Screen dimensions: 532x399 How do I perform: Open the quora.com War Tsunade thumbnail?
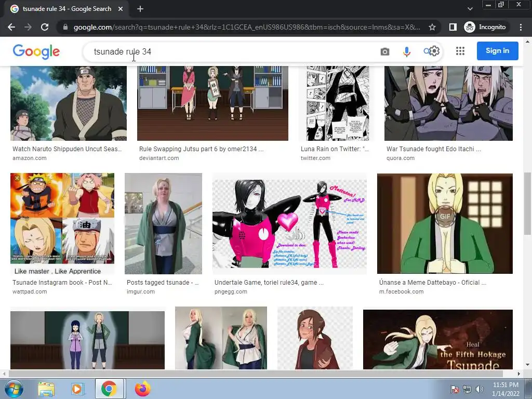pyautogui.click(x=448, y=103)
